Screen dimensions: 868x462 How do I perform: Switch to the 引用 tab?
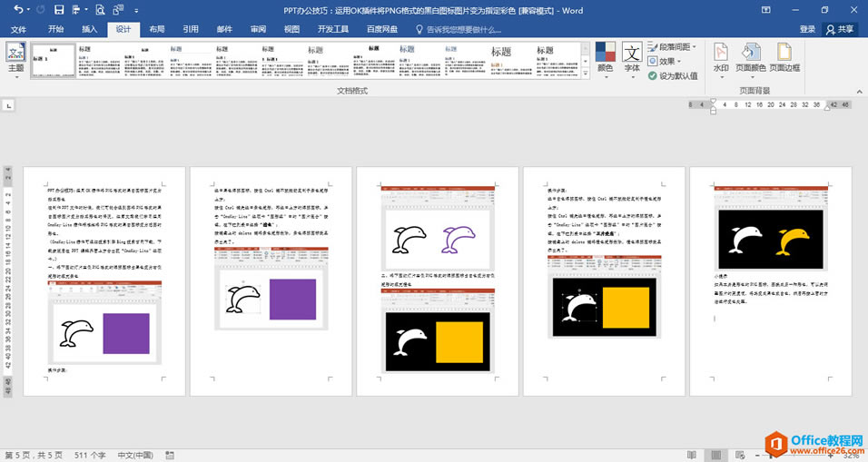click(191, 29)
